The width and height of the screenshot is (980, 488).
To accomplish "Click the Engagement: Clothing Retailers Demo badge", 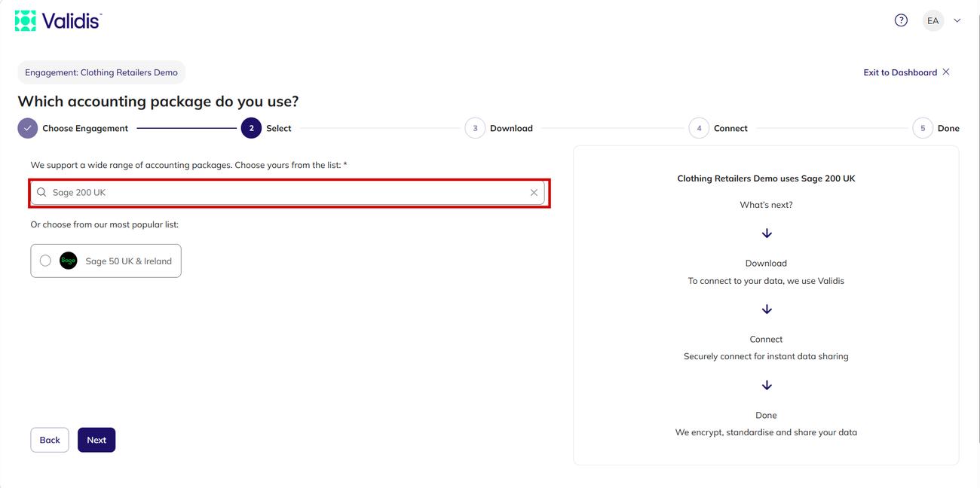I will coord(101,72).
